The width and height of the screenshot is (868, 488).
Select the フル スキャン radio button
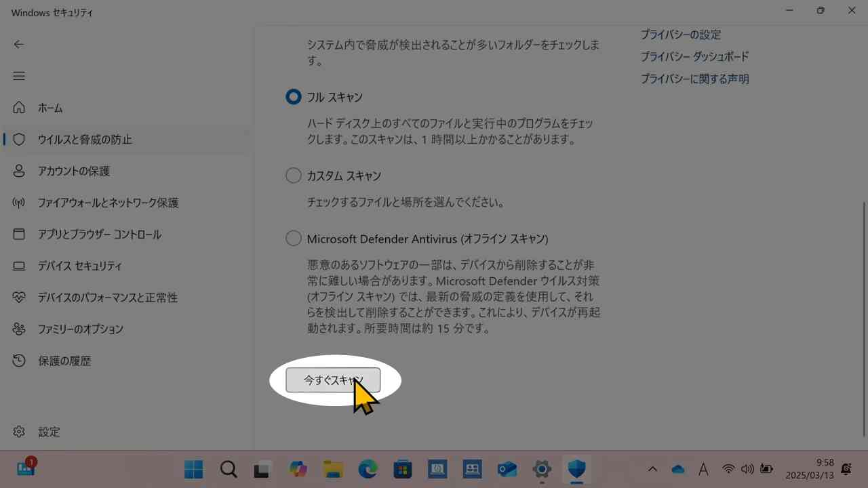pyautogui.click(x=293, y=96)
